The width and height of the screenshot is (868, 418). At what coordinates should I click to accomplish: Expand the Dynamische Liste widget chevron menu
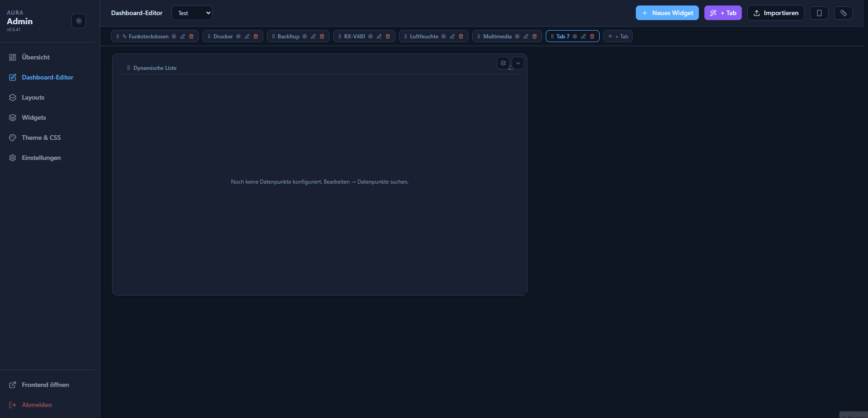point(518,63)
